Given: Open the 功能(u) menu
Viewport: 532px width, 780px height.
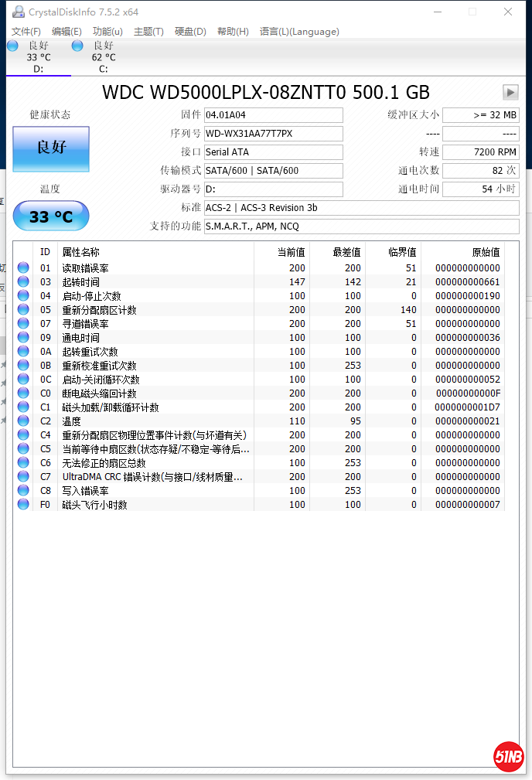Looking at the screenshot, I should 107,32.
